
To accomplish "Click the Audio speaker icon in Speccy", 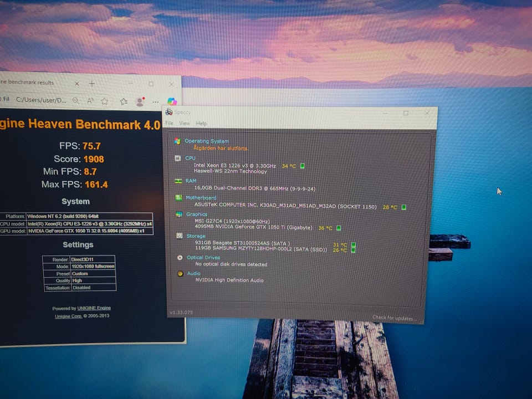I will pos(180,273).
